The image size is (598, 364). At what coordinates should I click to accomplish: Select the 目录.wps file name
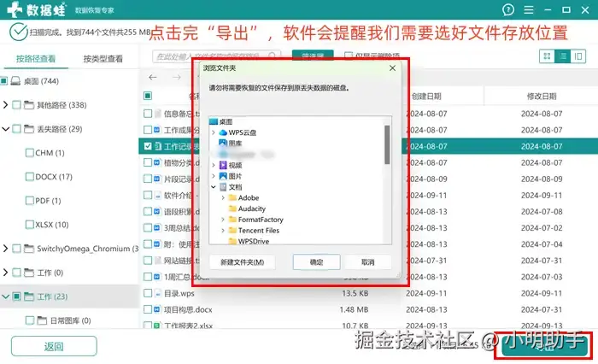click(179, 293)
